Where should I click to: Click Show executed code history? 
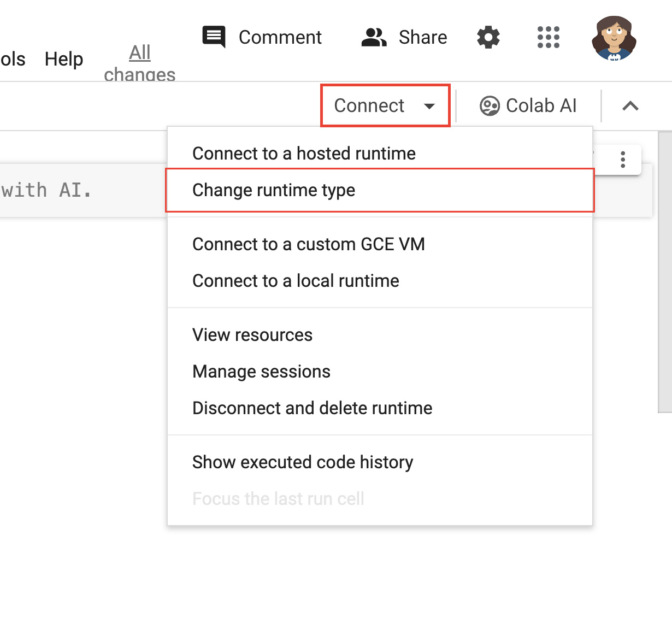tap(303, 462)
